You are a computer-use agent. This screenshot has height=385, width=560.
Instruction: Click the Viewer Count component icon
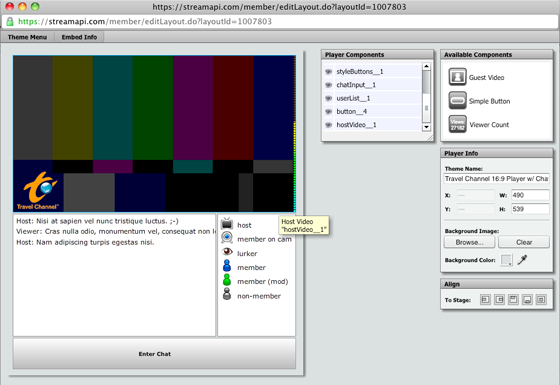(x=457, y=124)
